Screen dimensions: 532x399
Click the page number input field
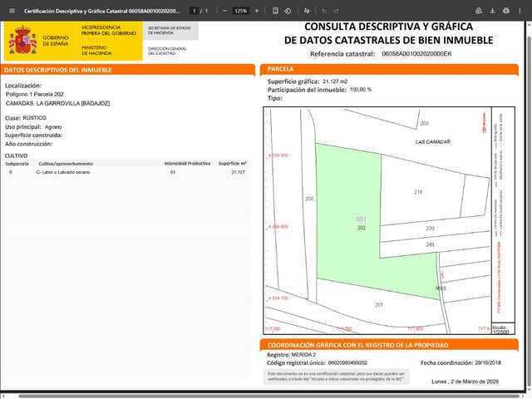[x=193, y=11]
